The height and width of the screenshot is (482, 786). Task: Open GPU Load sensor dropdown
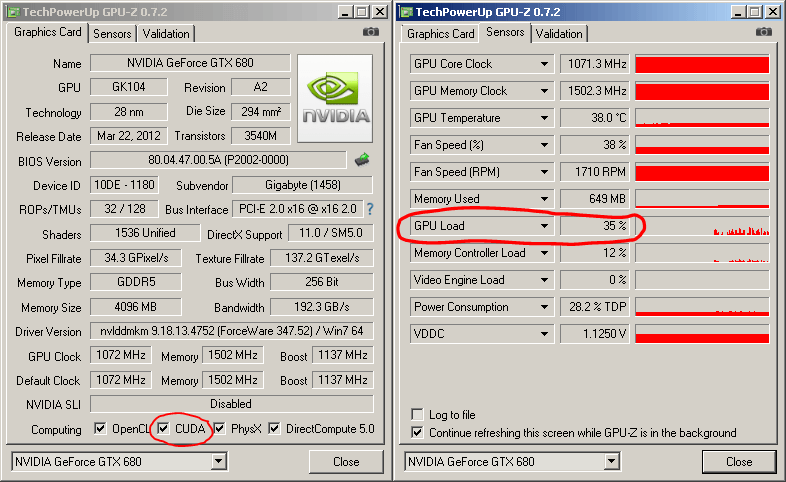point(544,226)
